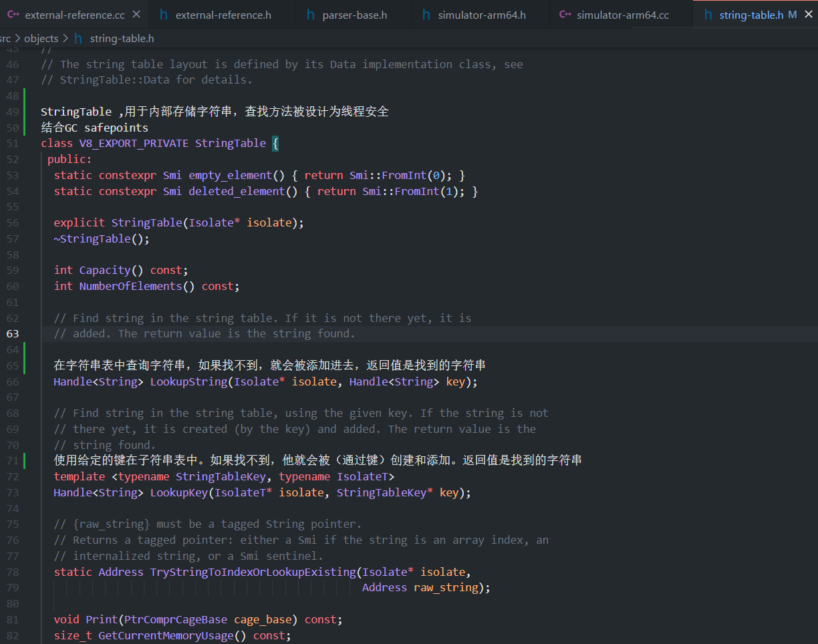Click line number 51 in the gutter
This screenshot has height=644, width=818.
point(13,143)
